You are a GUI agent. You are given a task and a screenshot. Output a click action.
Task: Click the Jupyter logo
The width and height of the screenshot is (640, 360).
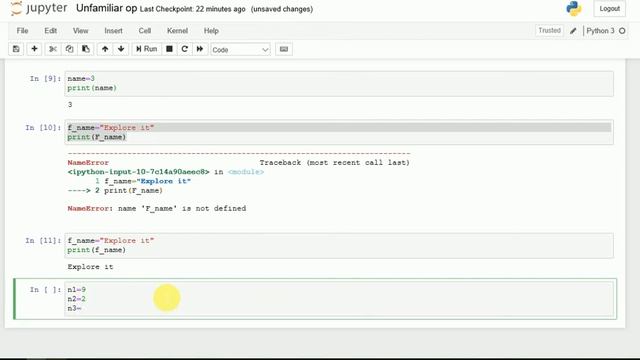pos(39,9)
